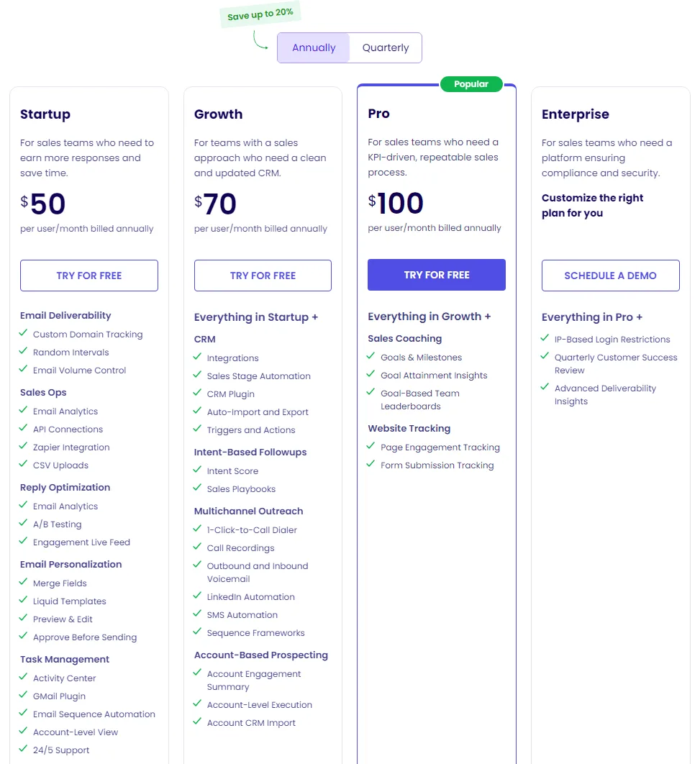The image size is (700, 764).
Task: Click the Save up to 20% label
Action: click(260, 14)
